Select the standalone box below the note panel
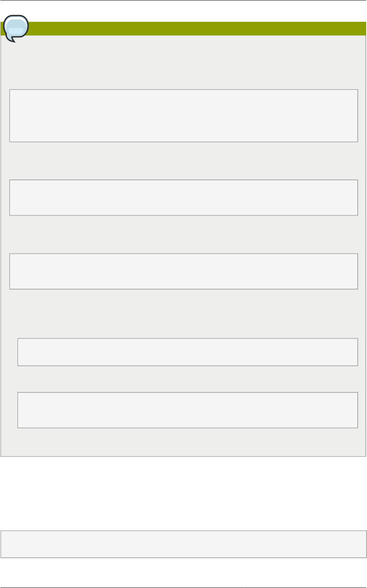 point(183,544)
